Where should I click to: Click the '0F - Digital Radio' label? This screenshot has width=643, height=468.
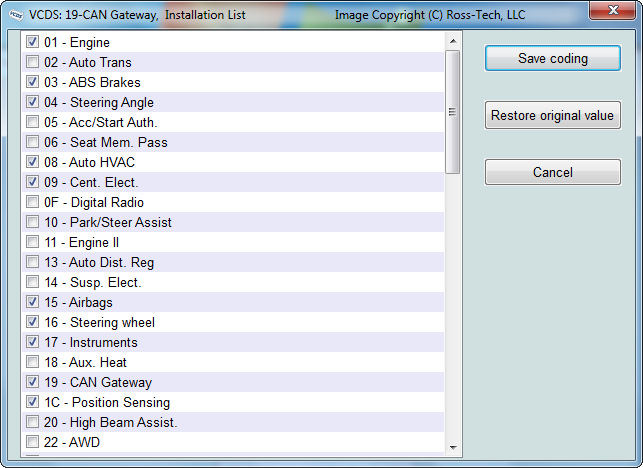94,202
